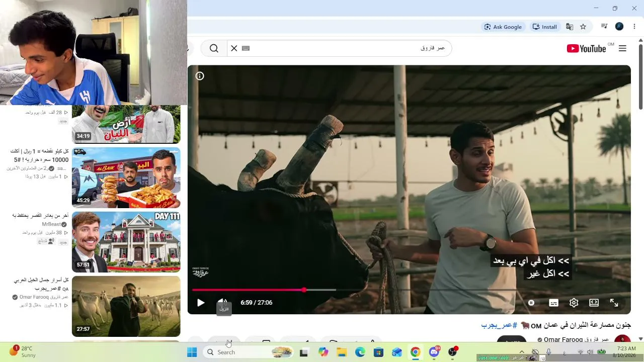Open the Windows Start menu
This screenshot has height=362, width=644.
[x=192, y=352]
